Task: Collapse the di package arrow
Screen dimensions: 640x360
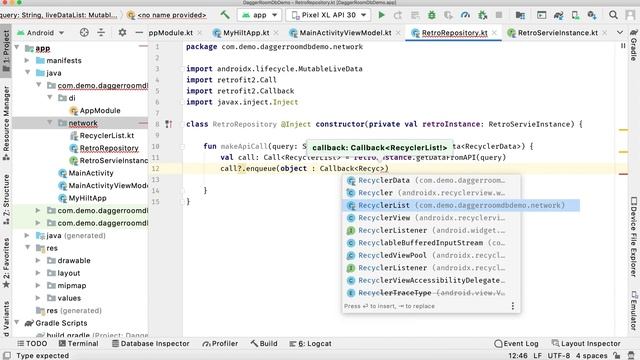Action: point(50,98)
